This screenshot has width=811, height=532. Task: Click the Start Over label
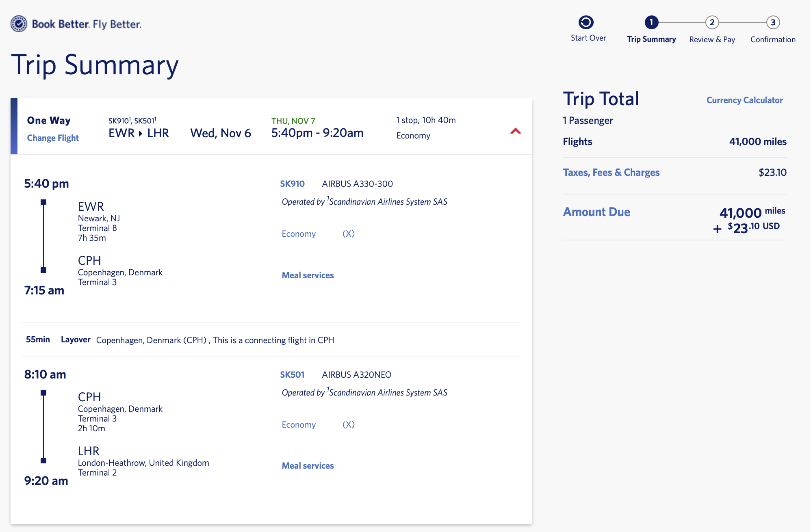click(x=588, y=38)
